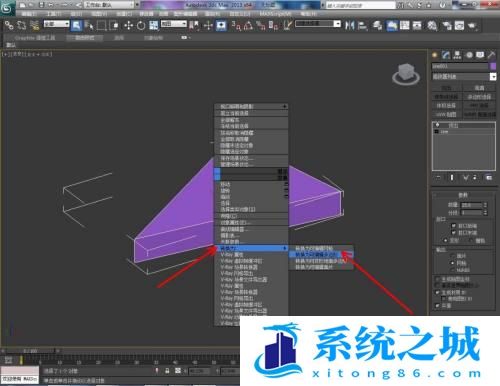Click the Render Production teapot icon
Screen dimensions: 500x386
pyautogui.click(x=473, y=25)
